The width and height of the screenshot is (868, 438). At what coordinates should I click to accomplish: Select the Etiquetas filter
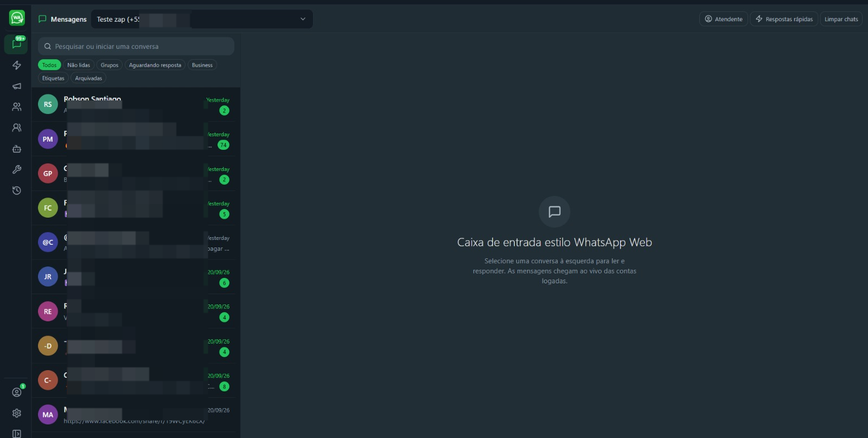click(x=53, y=78)
